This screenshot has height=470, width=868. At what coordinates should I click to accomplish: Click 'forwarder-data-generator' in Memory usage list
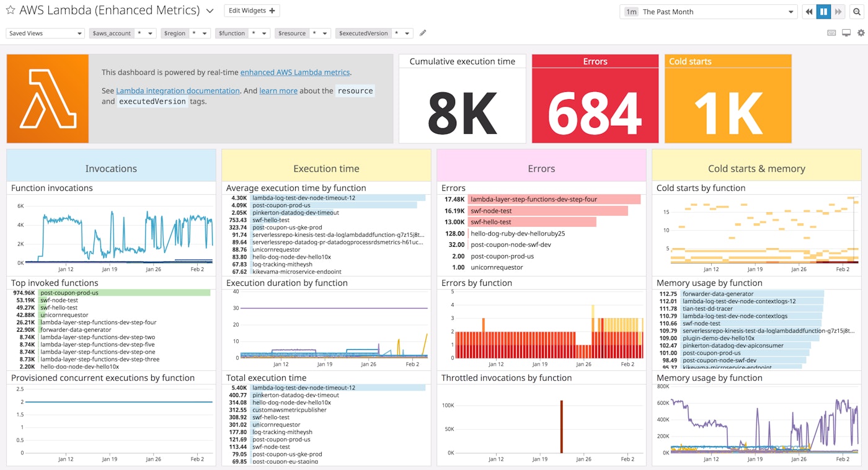718,294
